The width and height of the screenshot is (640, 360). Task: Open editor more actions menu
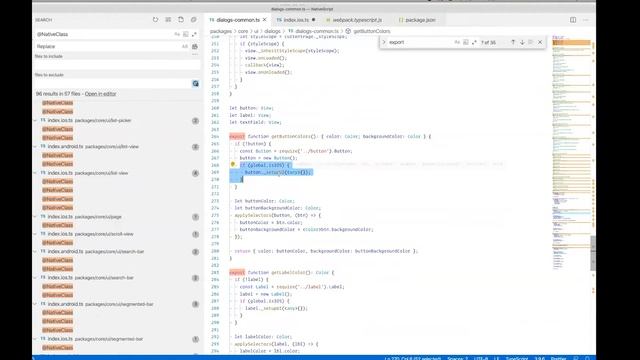586,20
